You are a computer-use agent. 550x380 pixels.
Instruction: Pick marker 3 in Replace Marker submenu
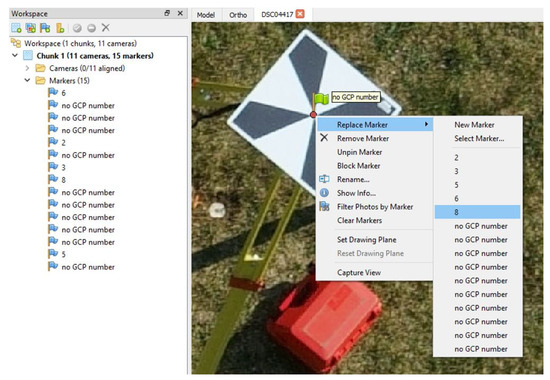477,171
